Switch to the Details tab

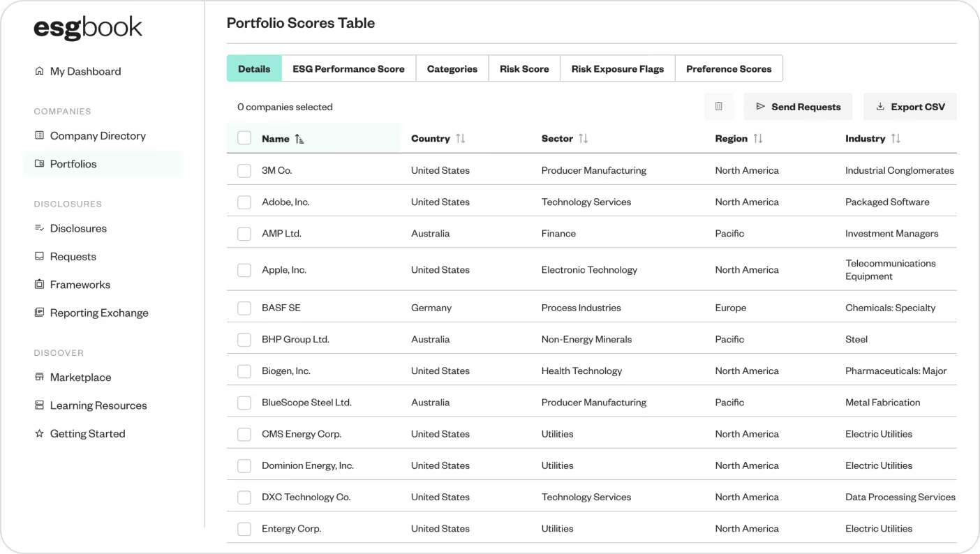[x=254, y=68]
